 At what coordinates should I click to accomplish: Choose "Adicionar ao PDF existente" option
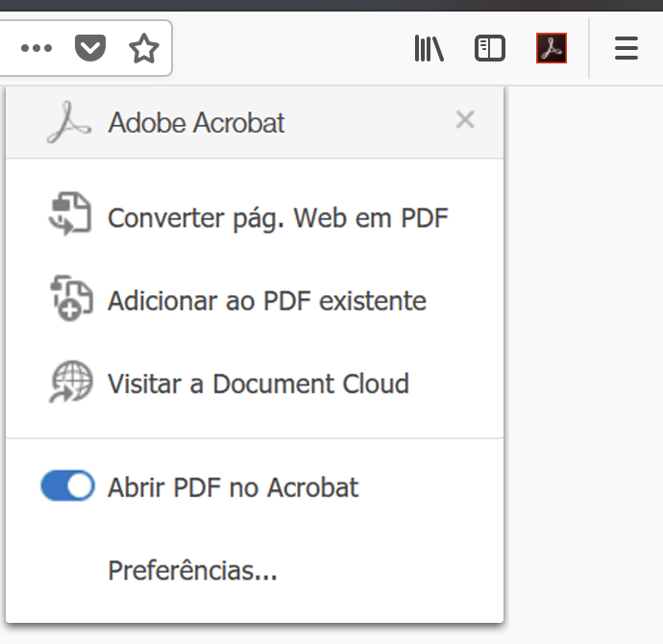(x=266, y=301)
